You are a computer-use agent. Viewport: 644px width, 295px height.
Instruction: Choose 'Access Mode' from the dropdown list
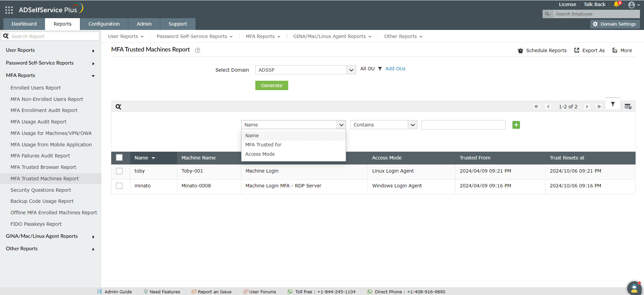tap(293, 154)
